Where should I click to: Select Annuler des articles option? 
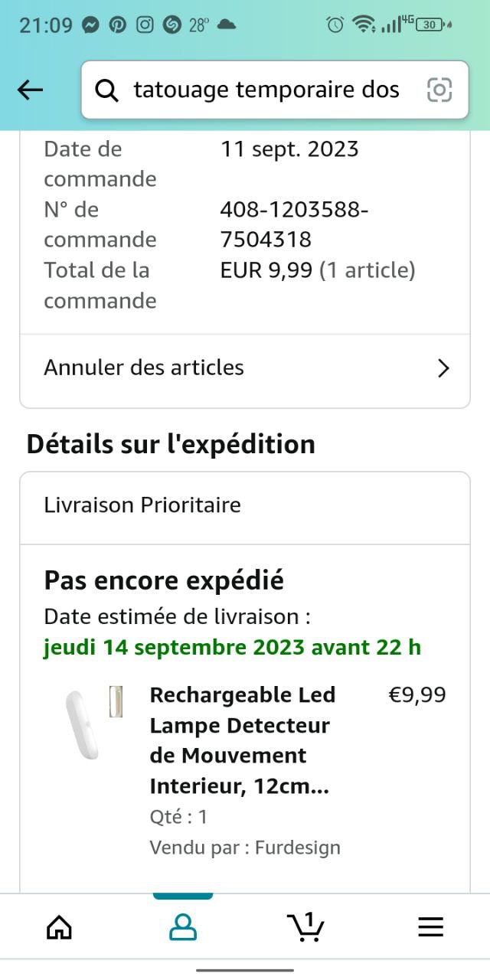click(x=144, y=367)
